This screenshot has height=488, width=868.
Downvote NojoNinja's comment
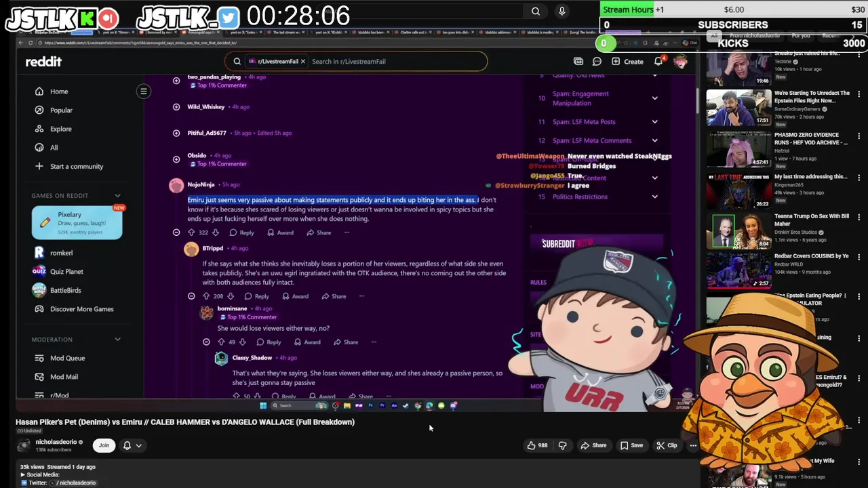216,232
